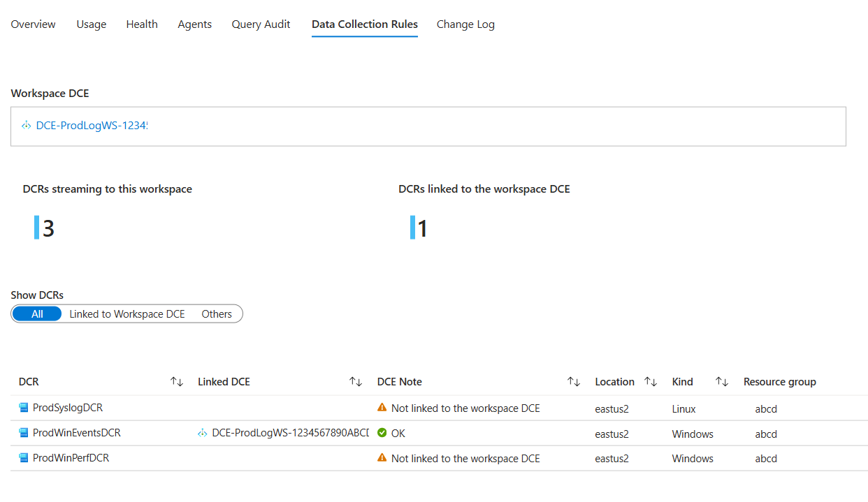Click the ProdWinPerfDCR resource icon
Viewport: 868px width, 502px height.
point(24,458)
